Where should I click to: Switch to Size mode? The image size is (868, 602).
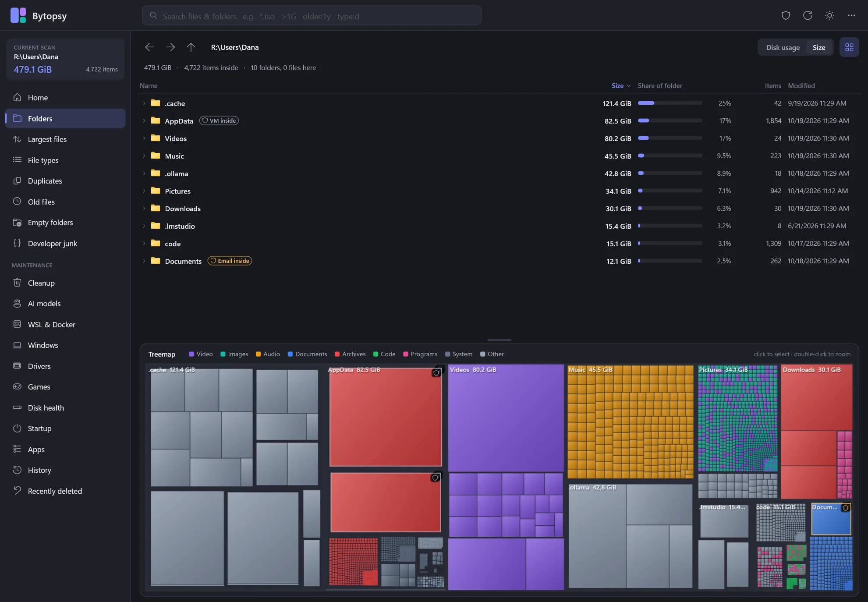818,47
